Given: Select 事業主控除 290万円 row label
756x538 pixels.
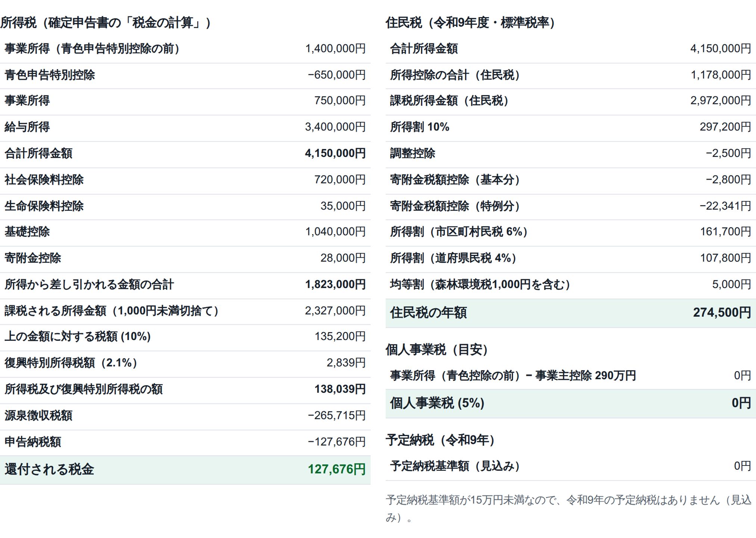Looking at the screenshot, I should coord(513,375).
